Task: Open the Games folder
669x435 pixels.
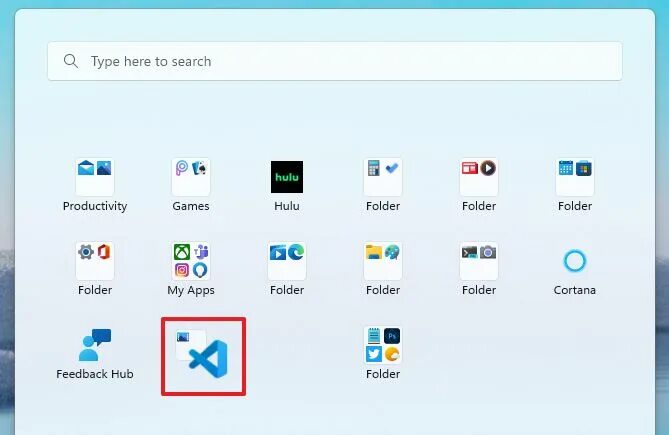Action: click(x=191, y=177)
